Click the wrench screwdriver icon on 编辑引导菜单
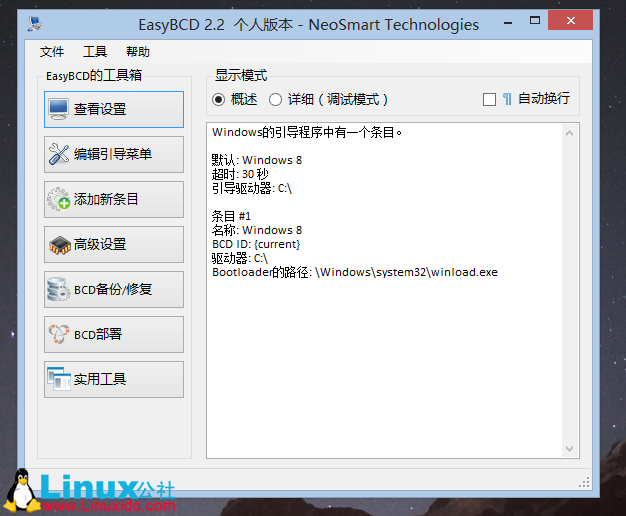The image size is (626, 516). point(59,154)
